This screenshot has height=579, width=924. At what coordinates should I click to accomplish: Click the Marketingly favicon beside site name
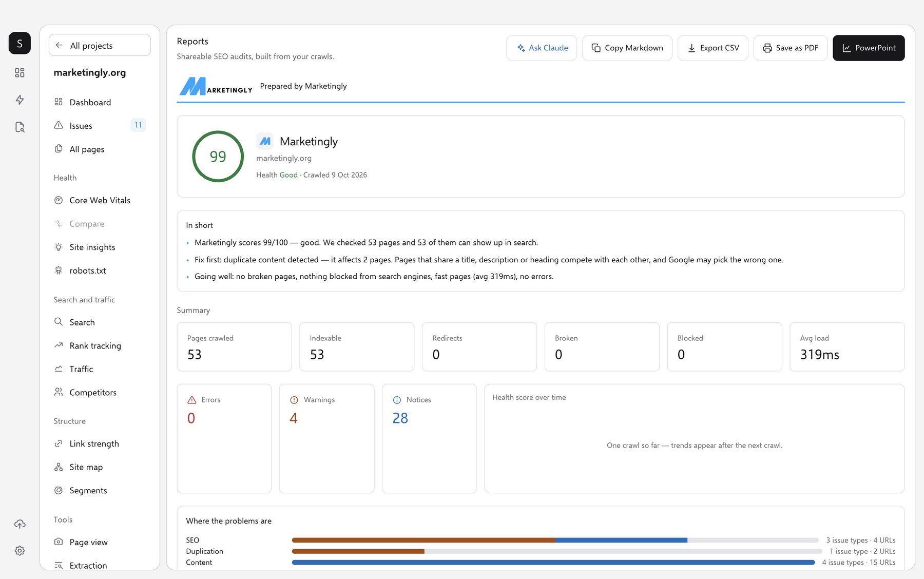[x=265, y=141]
